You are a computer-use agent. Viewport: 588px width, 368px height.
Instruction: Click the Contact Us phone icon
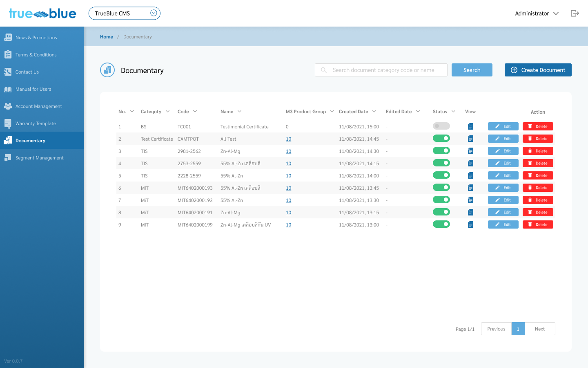(x=8, y=72)
